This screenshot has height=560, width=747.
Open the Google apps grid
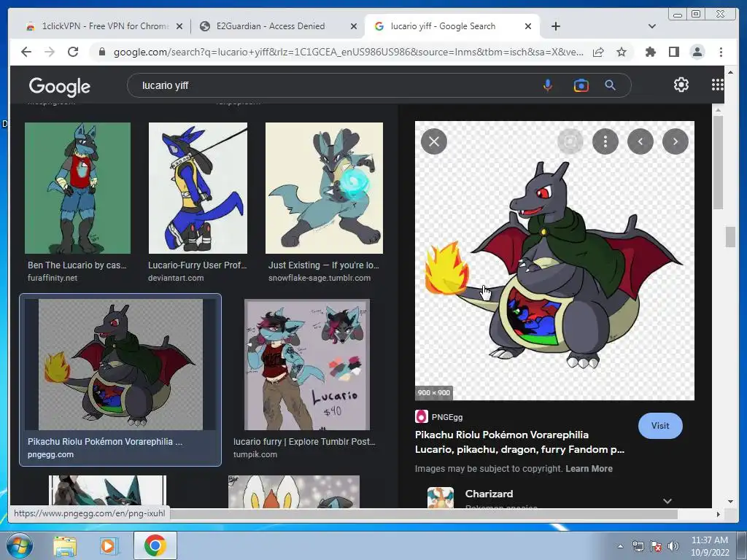click(x=718, y=85)
